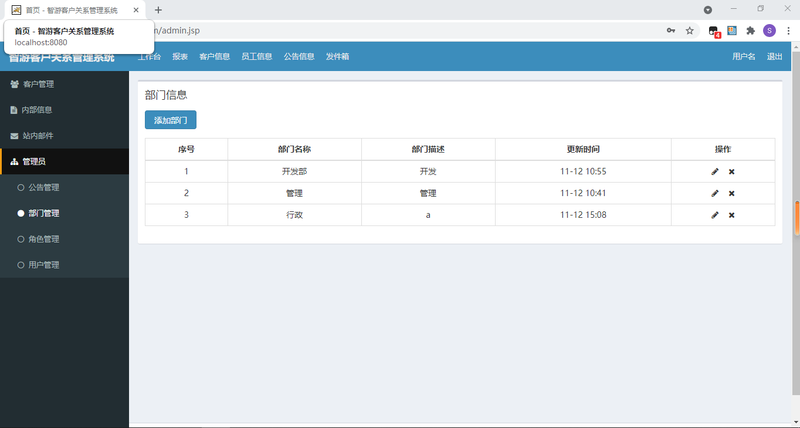The width and height of the screenshot is (800, 428).
Task: Open the password key icon in address bar
Action: pos(671,31)
